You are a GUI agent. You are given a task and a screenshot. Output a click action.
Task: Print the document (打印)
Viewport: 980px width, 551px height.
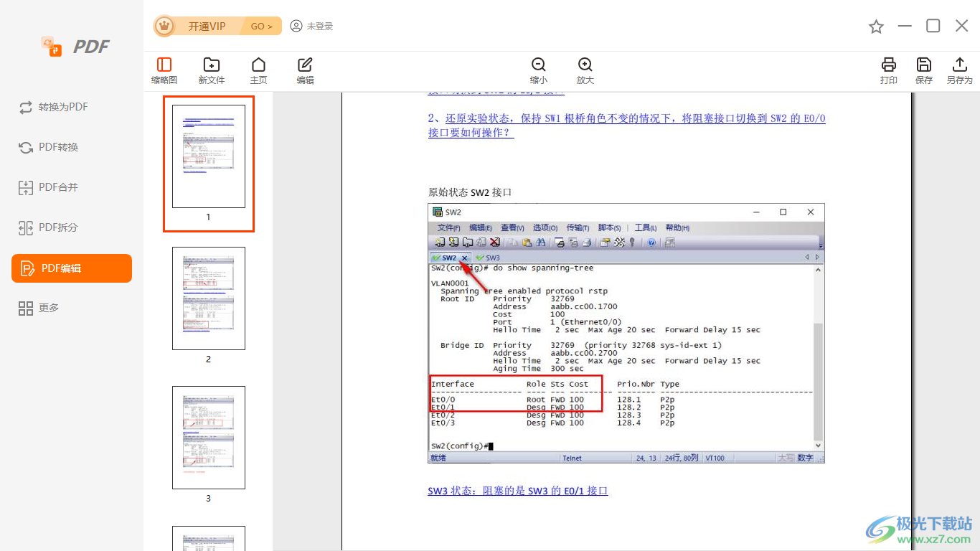pyautogui.click(x=889, y=71)
